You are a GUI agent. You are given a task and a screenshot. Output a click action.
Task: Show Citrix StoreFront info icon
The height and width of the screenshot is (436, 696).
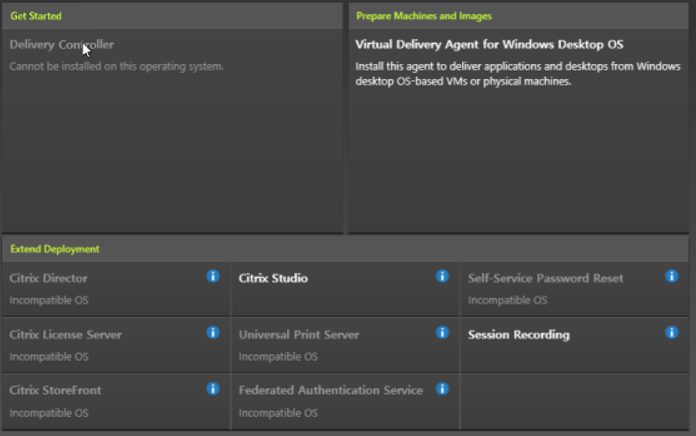pyautogui.click(x=213, y=389)
